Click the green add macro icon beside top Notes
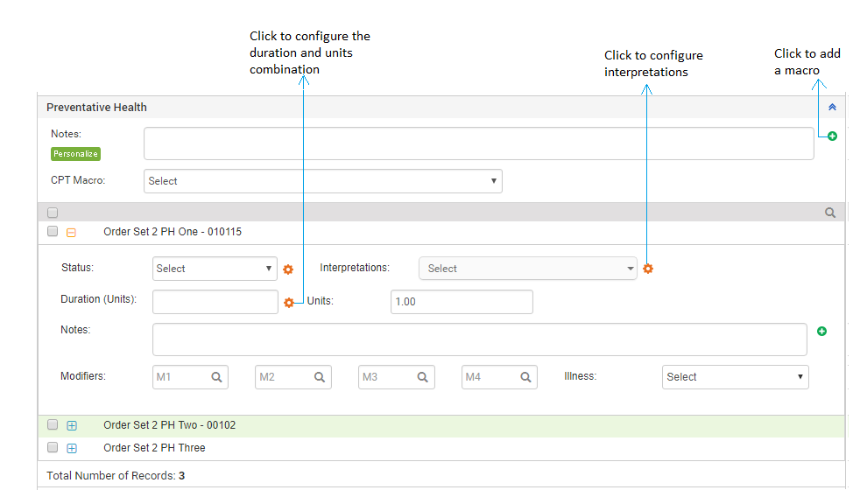Screen dimensions: 860x504 832,136
